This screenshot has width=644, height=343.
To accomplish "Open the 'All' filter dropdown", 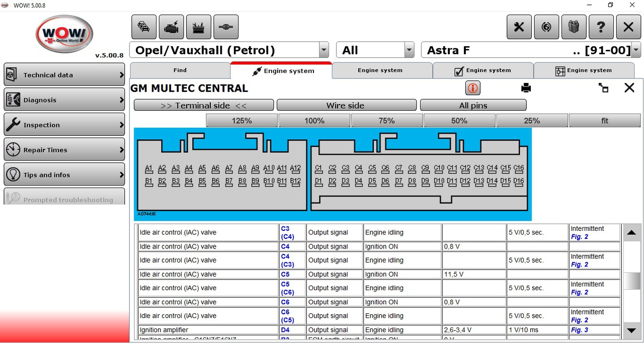I will click(x=410, y=50).
